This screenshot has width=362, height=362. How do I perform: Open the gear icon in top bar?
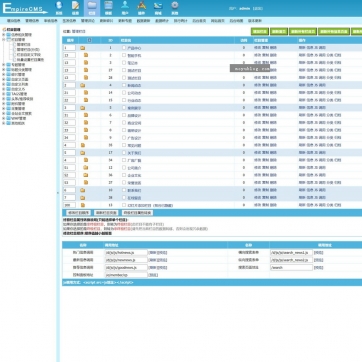175,5
